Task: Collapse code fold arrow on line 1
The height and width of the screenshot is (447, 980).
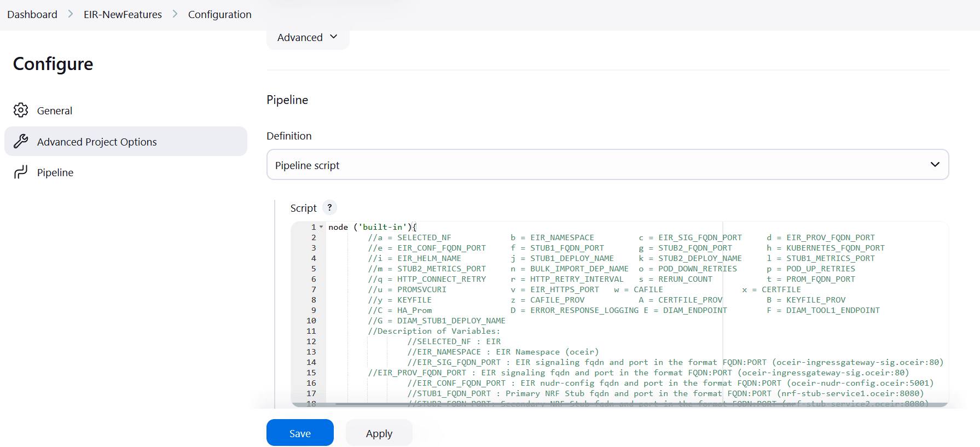Action: [x=321, y=227]
